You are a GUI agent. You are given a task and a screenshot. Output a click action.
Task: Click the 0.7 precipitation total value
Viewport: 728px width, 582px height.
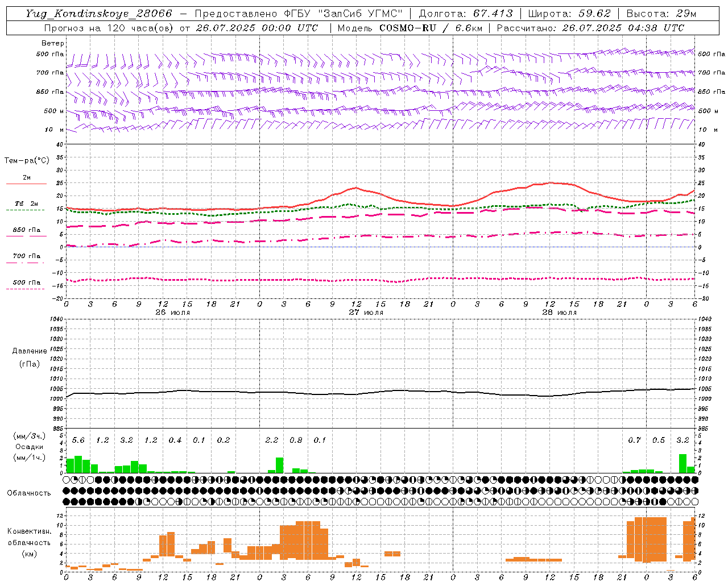(635, 440)
